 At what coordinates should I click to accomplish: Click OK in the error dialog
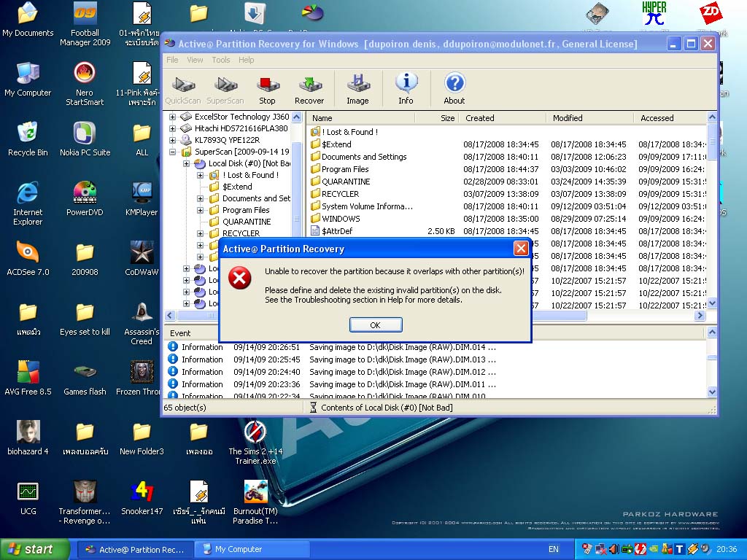click(x=376, y=324)
